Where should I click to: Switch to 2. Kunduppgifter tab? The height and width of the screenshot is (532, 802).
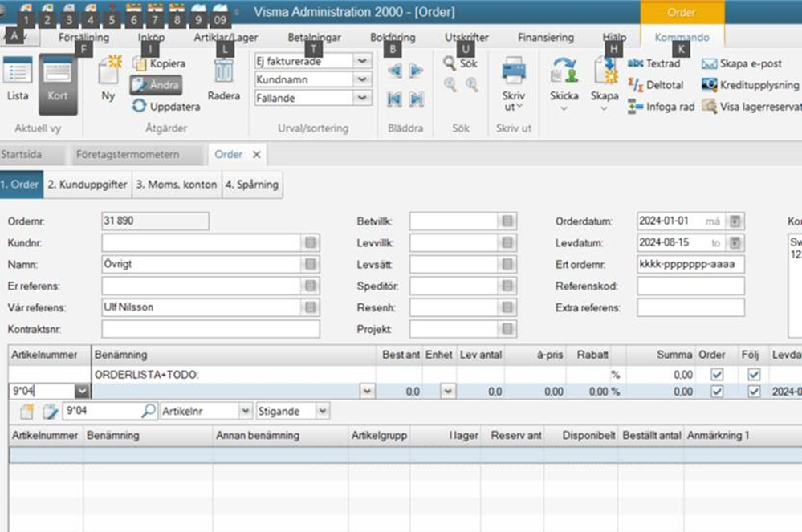87,185
